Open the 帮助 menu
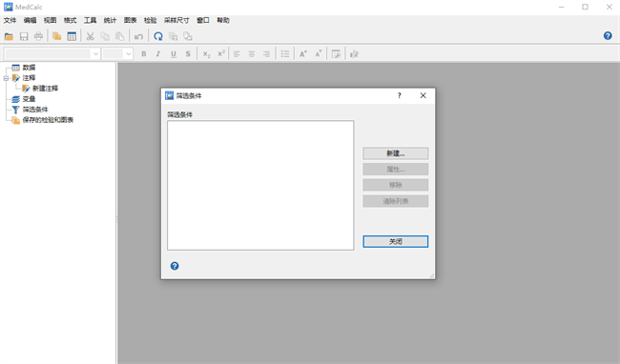 [223, 20]
